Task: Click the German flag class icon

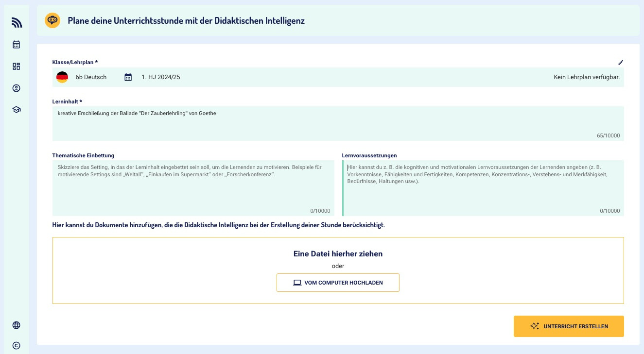Action: [62, 77]
